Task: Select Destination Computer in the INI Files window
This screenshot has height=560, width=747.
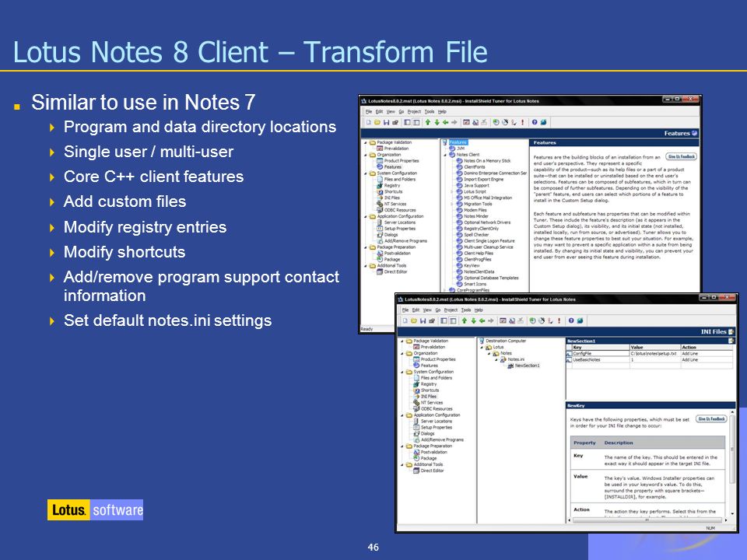Action: tap(506, 341)
